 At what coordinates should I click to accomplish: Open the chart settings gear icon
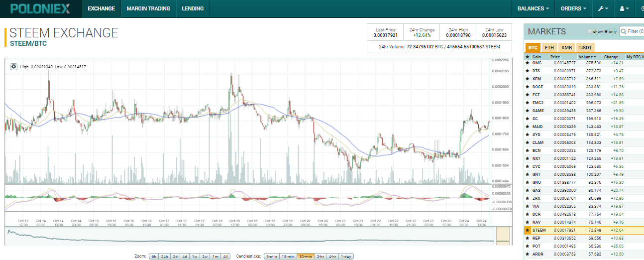[13, 66]
